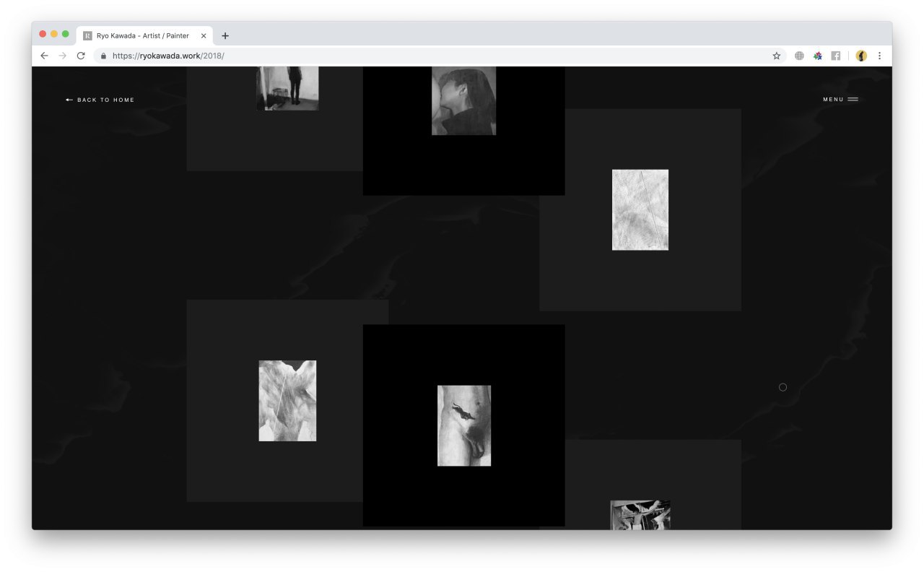Open the nude torso drawing thumbnail

click(464, 425)
